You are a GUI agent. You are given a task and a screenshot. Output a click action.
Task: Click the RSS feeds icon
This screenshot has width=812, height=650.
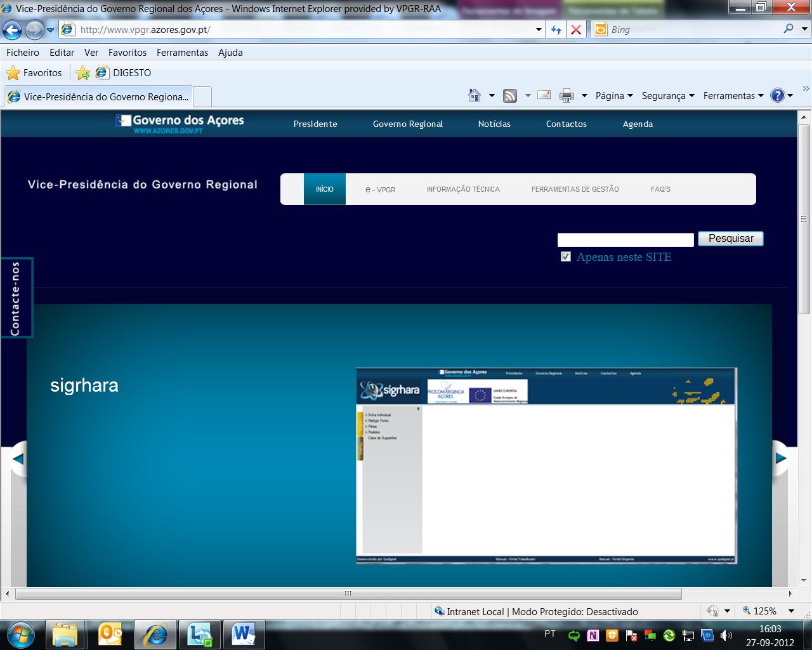[x=509, y=95]
